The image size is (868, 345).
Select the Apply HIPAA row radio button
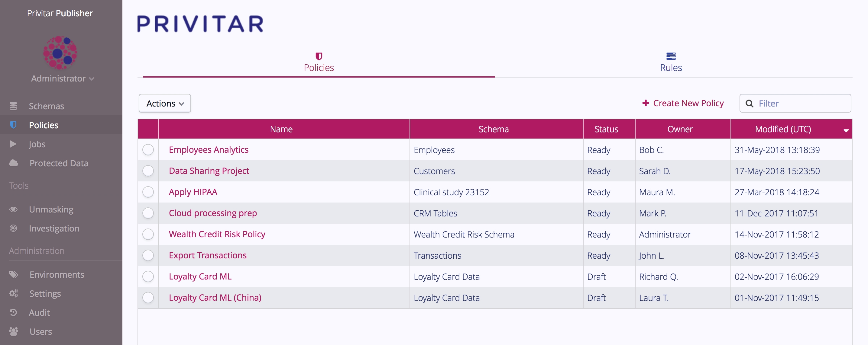coord(148,192)
